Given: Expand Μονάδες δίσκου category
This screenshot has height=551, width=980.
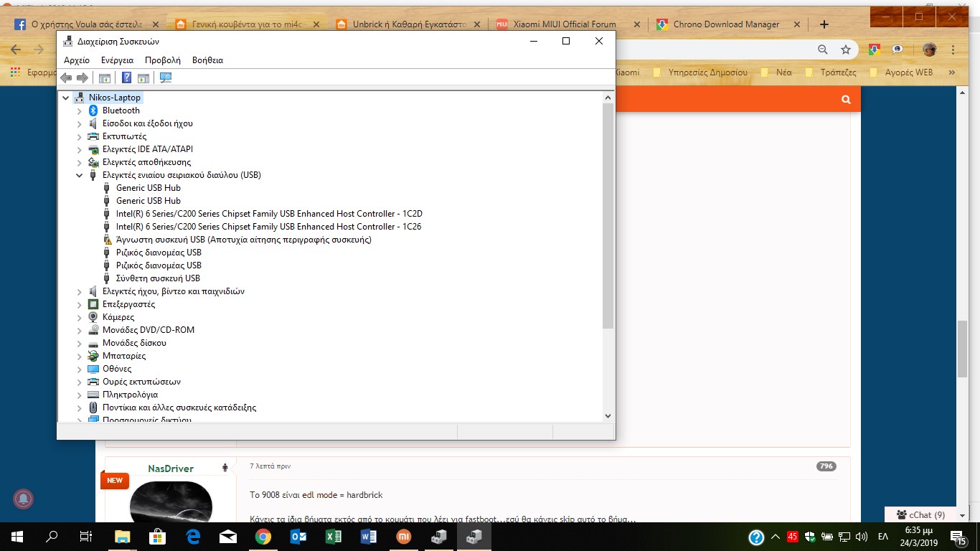Looking at the screenshot, I should (x=80, y=343).
